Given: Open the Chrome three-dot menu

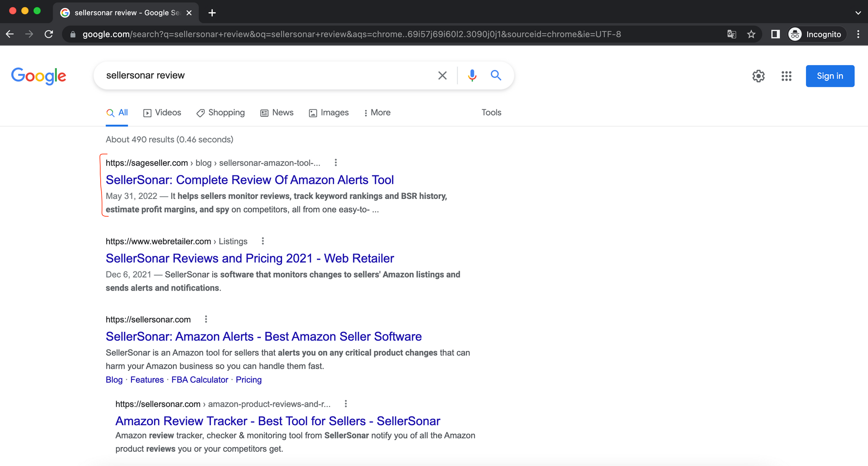Looking at the screenshot, I should [858, 34].
